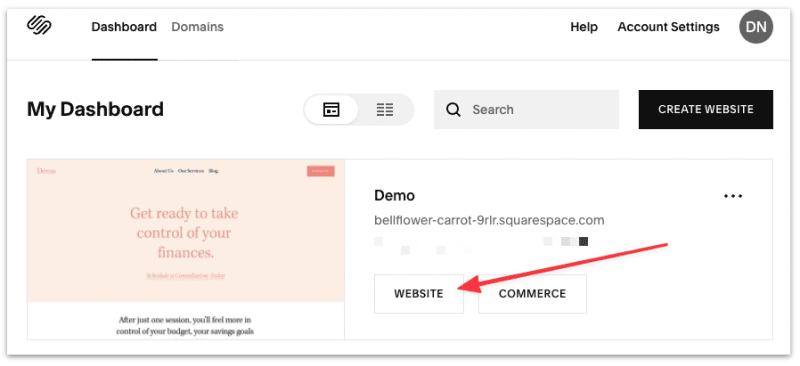This screenshot has width=800, height=366.
Task: Click the search magnifier icon
Action: (x=453, y=110)
